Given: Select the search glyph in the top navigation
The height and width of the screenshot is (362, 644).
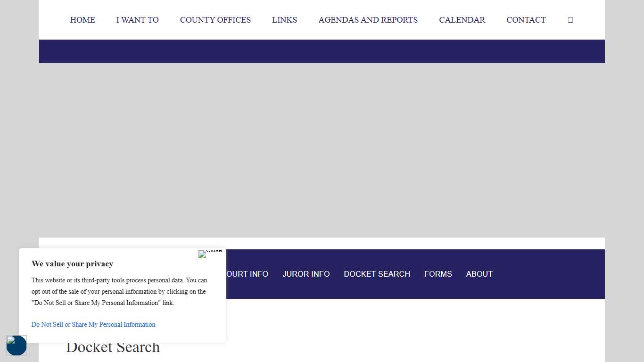Looking at the screenshot, I should 570,20.
